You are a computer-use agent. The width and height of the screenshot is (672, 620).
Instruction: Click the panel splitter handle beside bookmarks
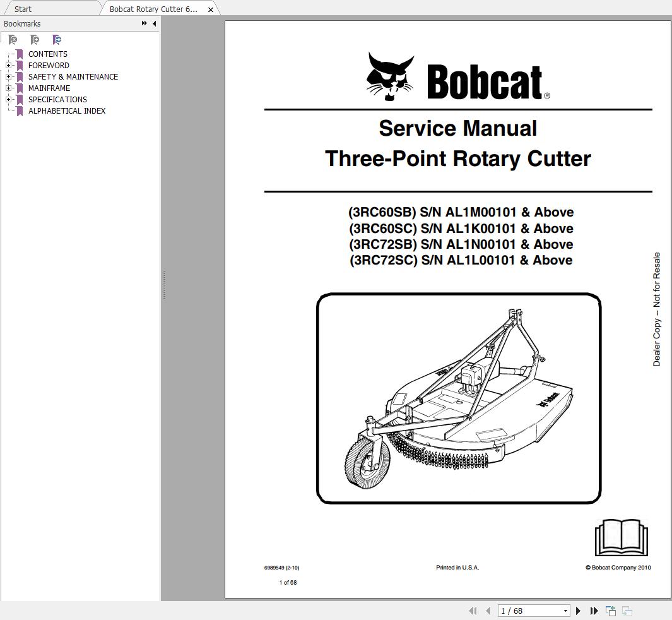coord(163,285)
